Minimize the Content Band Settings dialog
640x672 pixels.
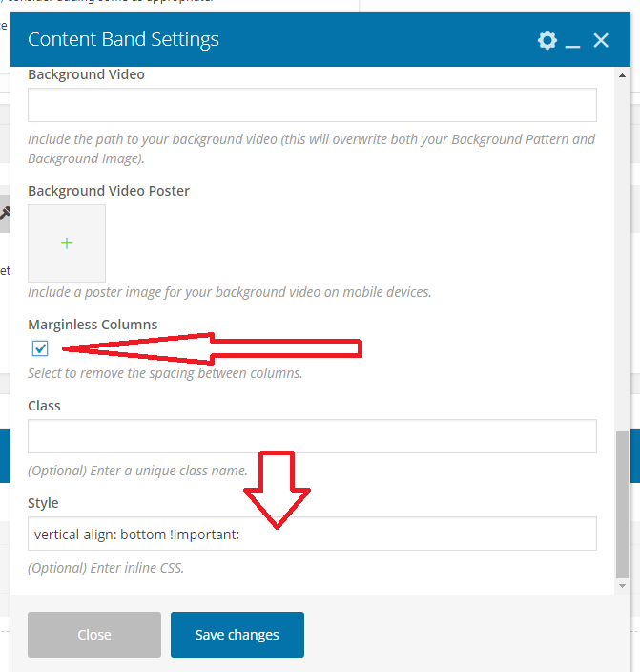click(x=572, y=43)
